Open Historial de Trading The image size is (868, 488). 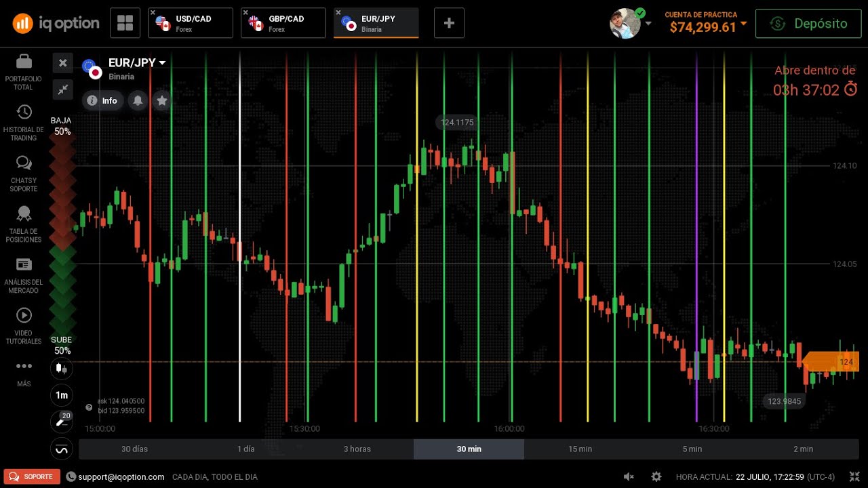tap(24, 123)
